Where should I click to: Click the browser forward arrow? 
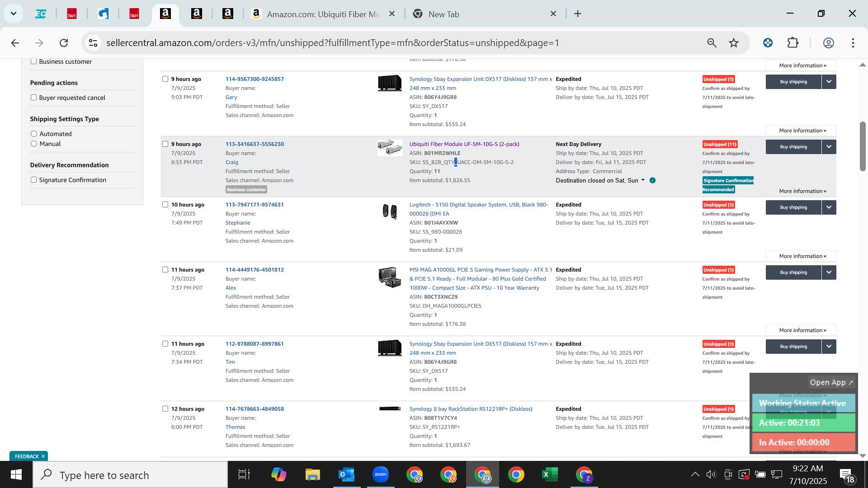pos(39,43)
